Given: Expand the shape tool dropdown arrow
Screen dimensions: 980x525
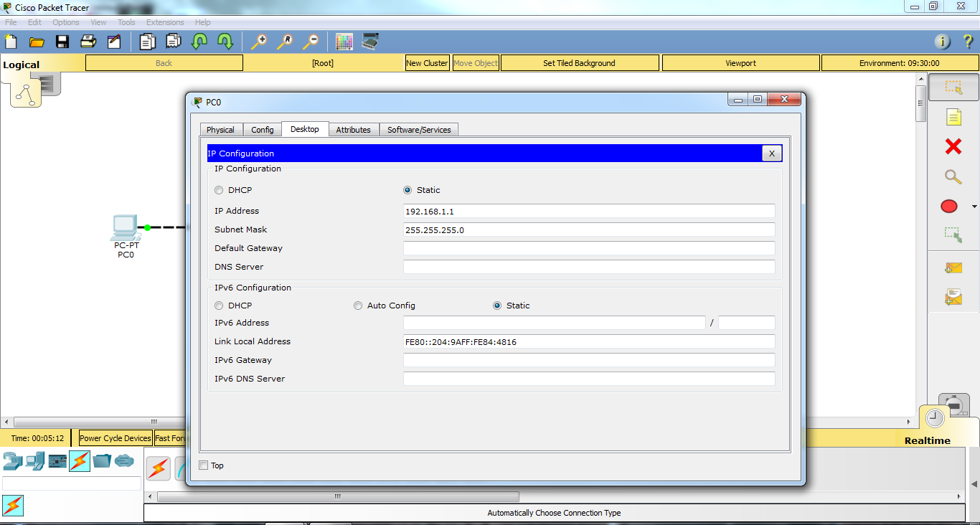Looking at the screenshot, I should coord(974,207).
